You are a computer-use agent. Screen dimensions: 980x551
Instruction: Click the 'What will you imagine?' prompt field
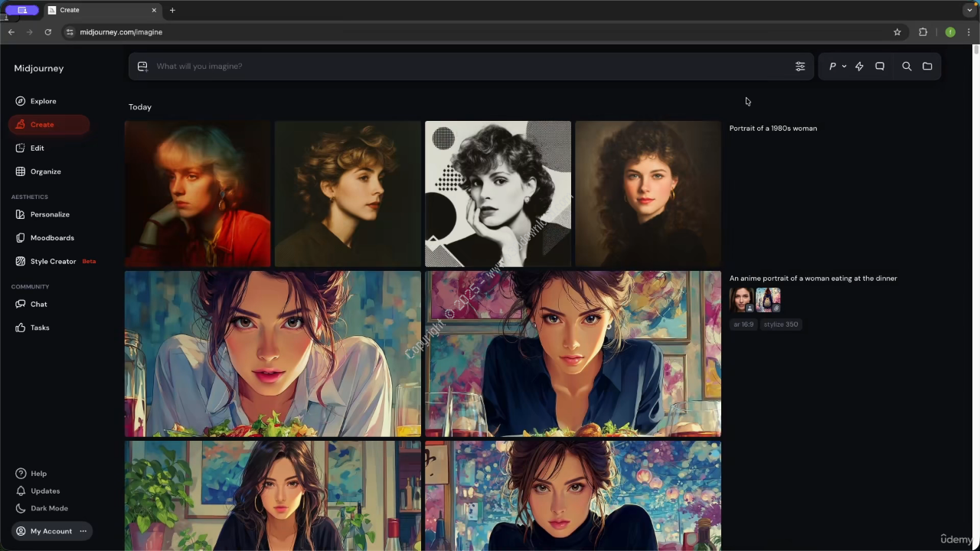coord(459,67)
